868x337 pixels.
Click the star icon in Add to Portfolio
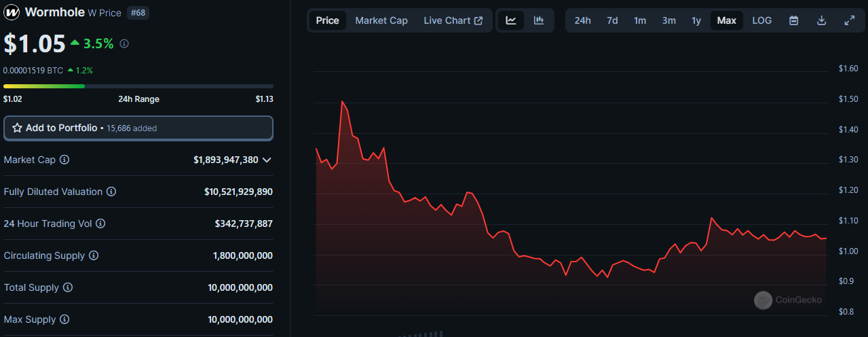click(17, 128)
